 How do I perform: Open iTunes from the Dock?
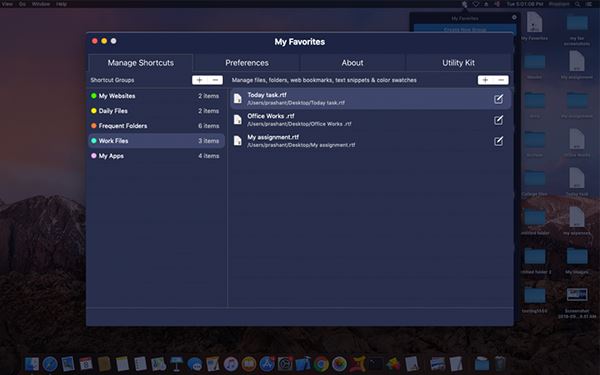tap(231, 364)
